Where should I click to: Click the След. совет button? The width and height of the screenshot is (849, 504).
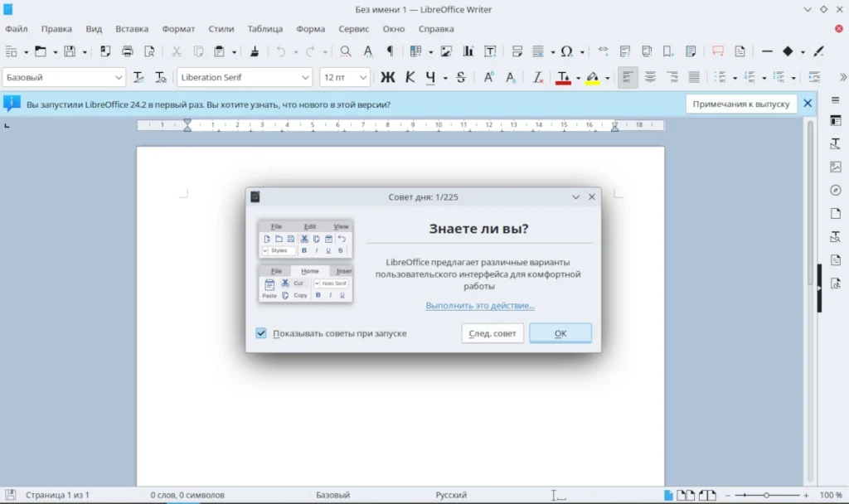(492, 333)
